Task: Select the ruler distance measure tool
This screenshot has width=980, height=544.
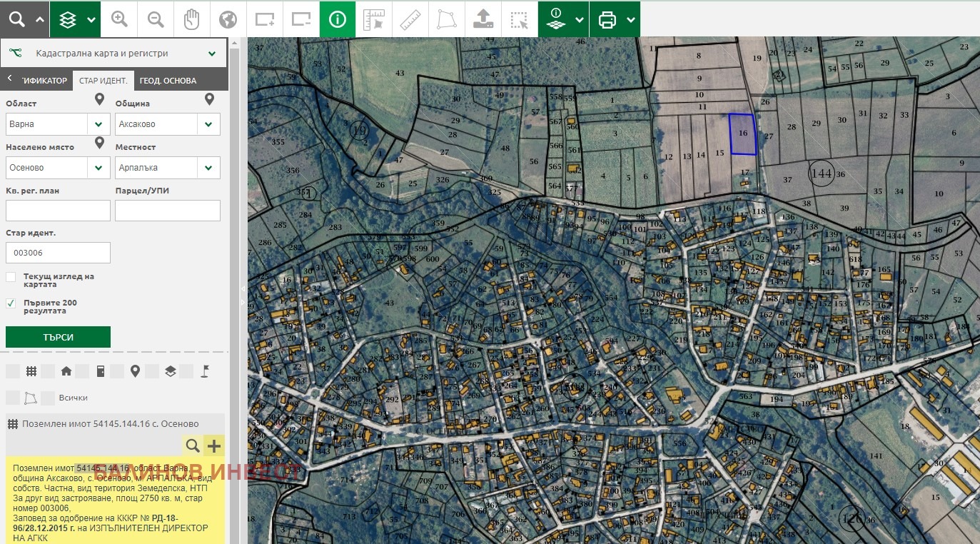Action: (410, 19)
